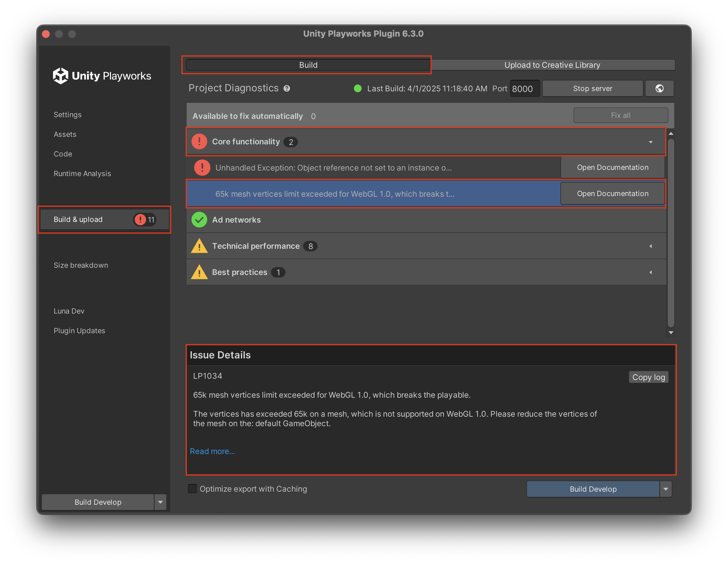Viewport: 728px width, 563px height.
Task: Click the main panel Build Develop button
Action: [x=593, y=489]
